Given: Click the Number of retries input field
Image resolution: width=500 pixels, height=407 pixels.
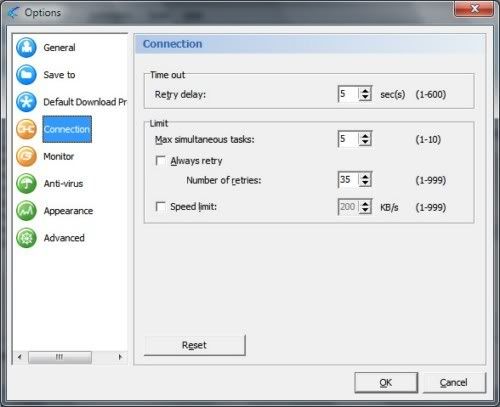Looking at the screenshot, I should coord(349,180).
